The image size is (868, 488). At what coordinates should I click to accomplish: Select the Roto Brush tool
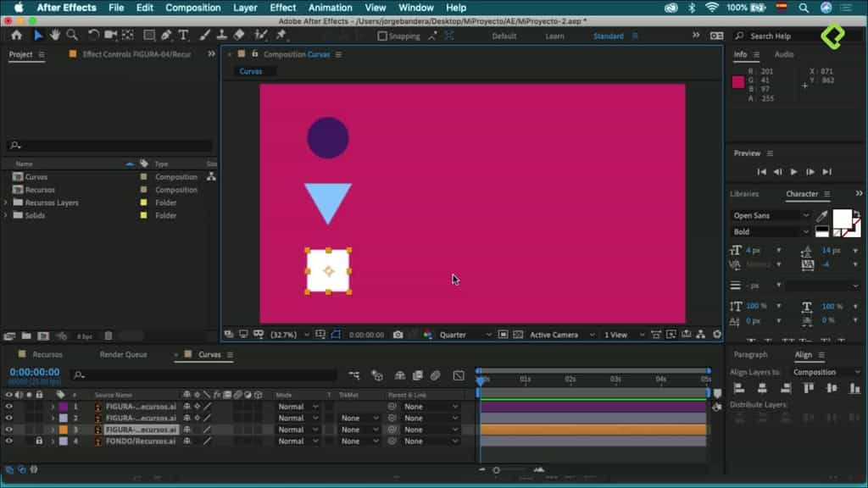[261, 36]
